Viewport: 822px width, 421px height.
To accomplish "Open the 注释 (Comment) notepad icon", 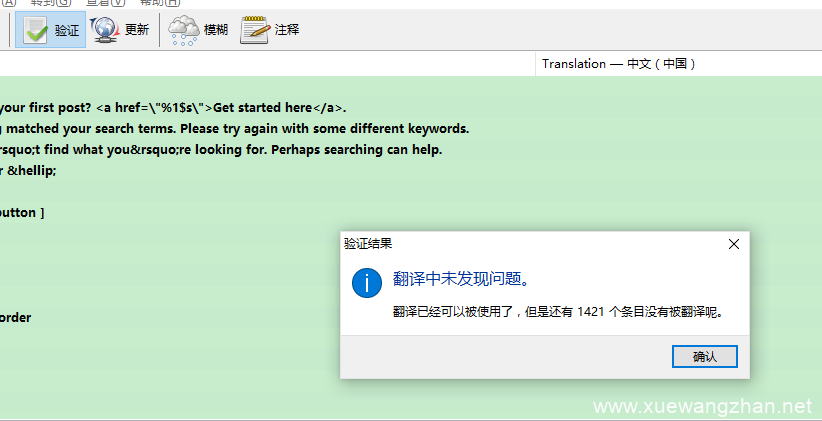I will 255,30.
